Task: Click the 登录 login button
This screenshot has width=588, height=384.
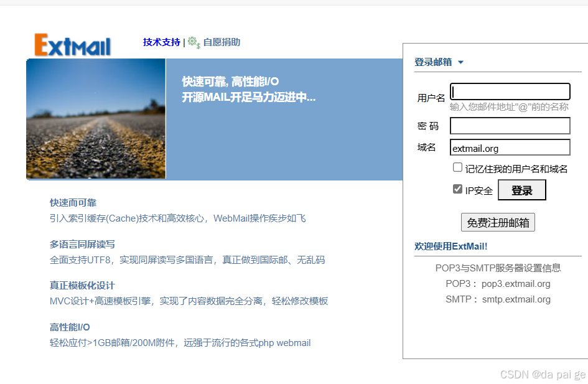Action: [x=521, y=190]
